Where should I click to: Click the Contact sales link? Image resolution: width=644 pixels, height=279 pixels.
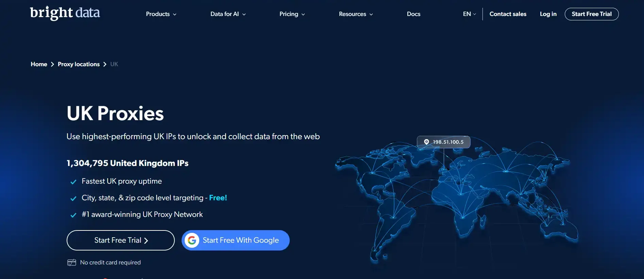coord(508,14)
